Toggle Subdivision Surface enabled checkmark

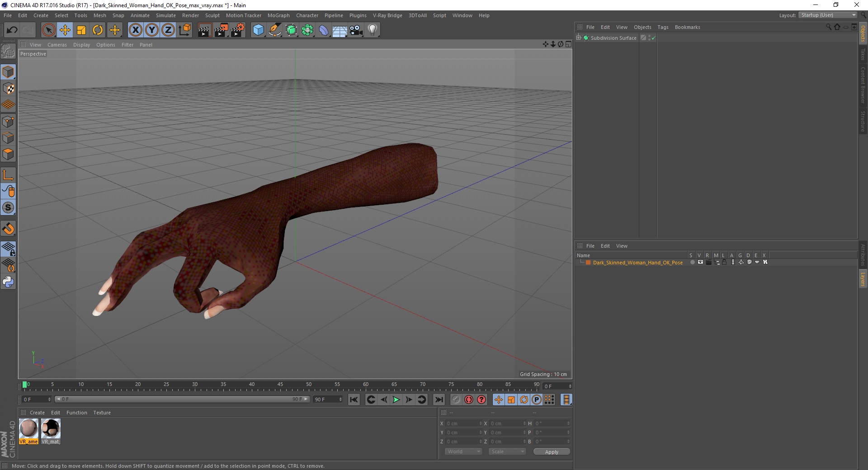(653, 38)
